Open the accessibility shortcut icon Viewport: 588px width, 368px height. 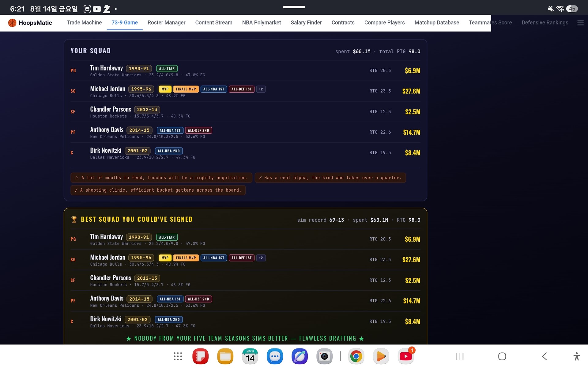click(x=577, y=356)
